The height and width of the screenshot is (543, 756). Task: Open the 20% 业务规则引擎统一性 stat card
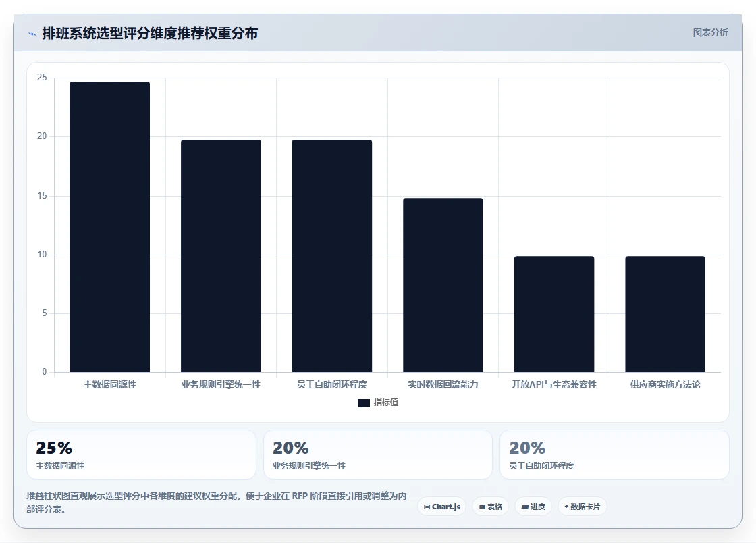click(x=378, y=455)
